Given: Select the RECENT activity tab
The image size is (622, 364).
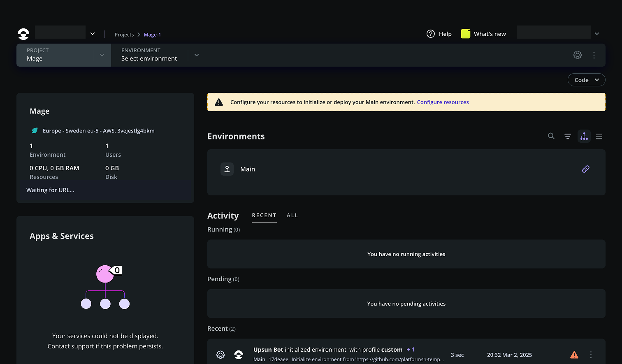Looking at the screenshot, I should (x=264, y=216).
